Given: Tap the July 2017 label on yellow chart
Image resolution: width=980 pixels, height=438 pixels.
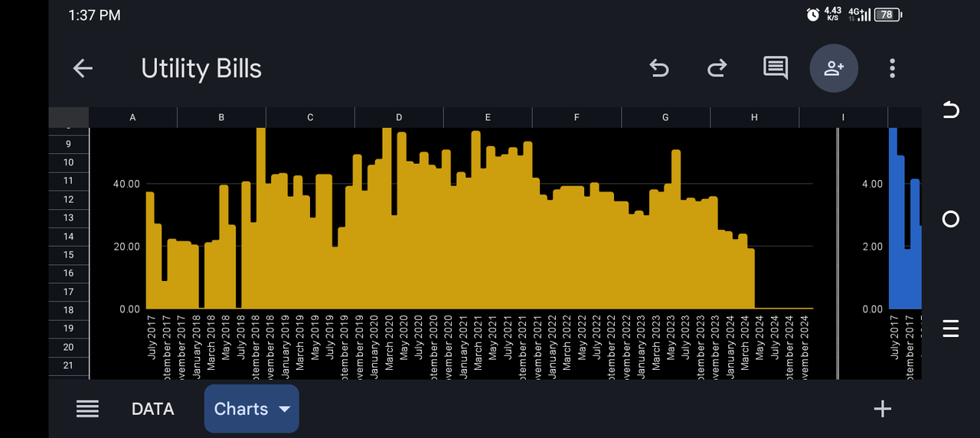Looking at the screenshot, I should pos(151,338).
